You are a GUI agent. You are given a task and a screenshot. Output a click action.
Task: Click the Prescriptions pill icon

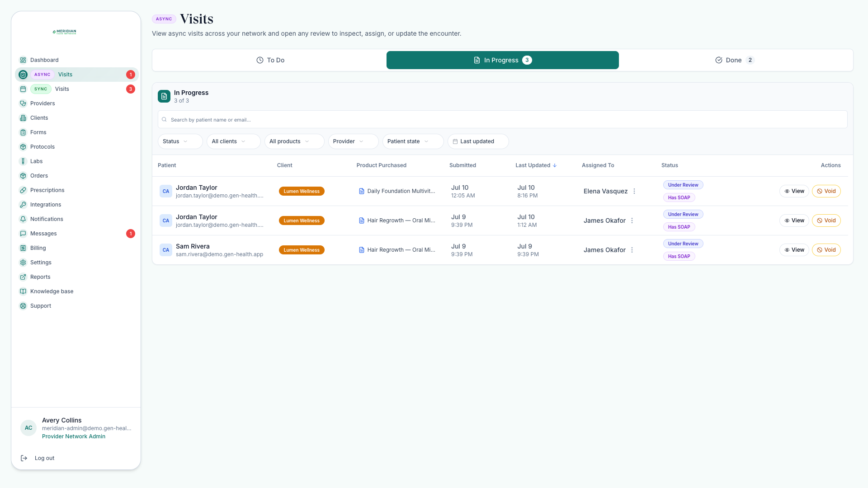23,190
